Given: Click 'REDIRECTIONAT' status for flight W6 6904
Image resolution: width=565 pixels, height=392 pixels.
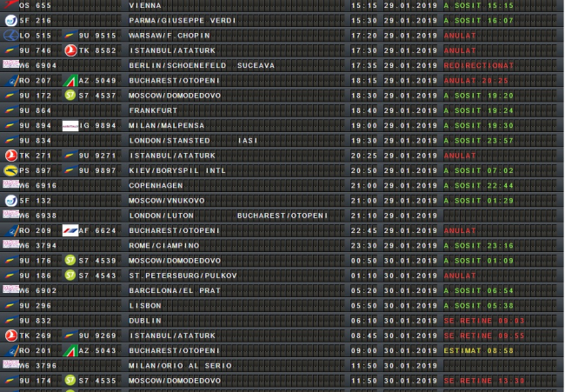Looking at the screenshot, I should [479, 65].
